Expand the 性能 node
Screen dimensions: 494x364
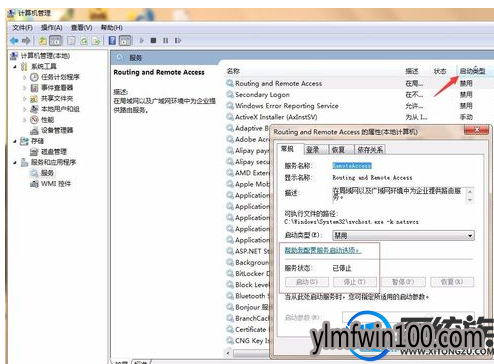click(x=25, y=120)
